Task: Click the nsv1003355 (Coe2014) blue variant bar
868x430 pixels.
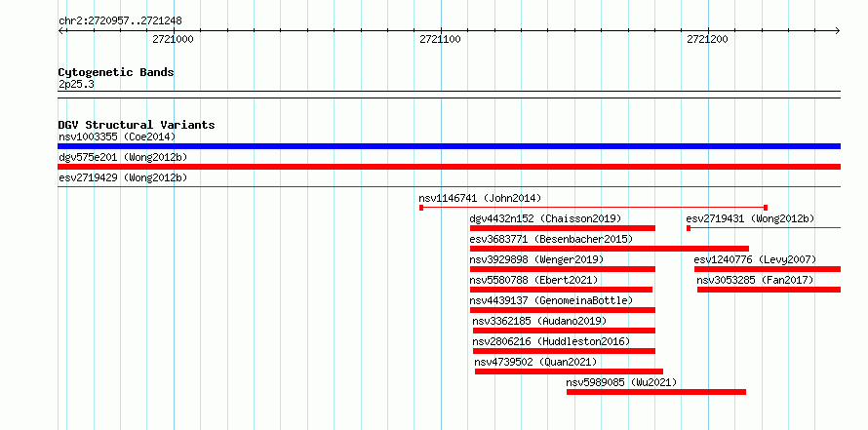Action: (449, 146)
